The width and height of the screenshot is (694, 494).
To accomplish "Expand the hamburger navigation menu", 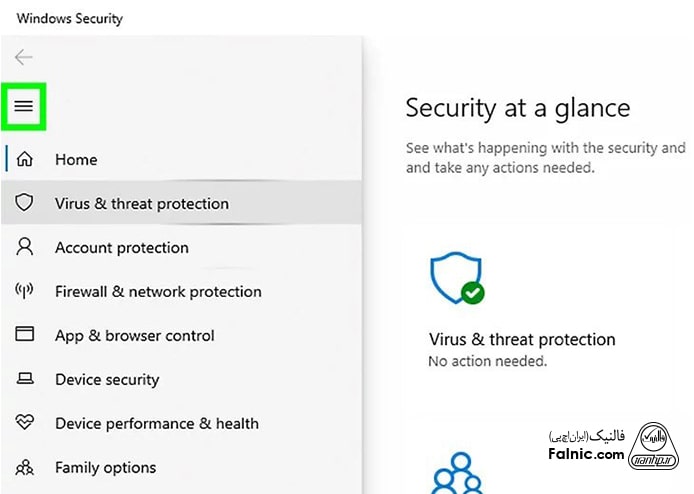I will coord(24,106).
